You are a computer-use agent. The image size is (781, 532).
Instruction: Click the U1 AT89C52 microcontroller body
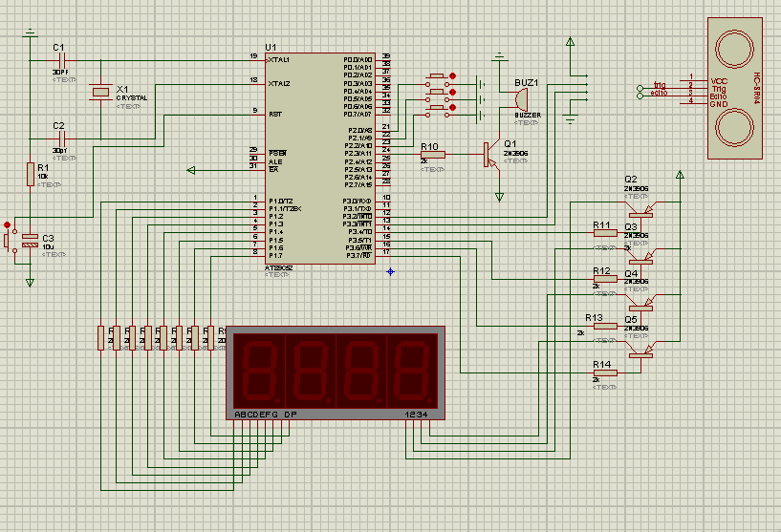tap(320, 159)
